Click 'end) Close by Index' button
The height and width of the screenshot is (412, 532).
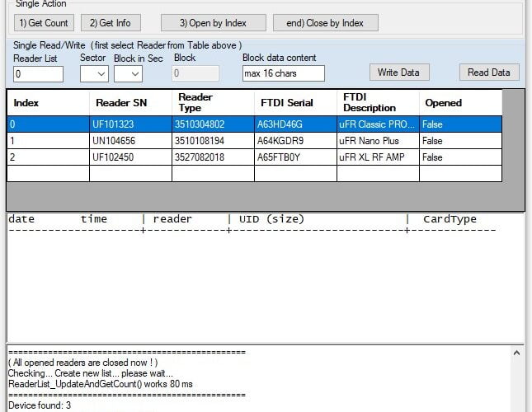(325, 23)
